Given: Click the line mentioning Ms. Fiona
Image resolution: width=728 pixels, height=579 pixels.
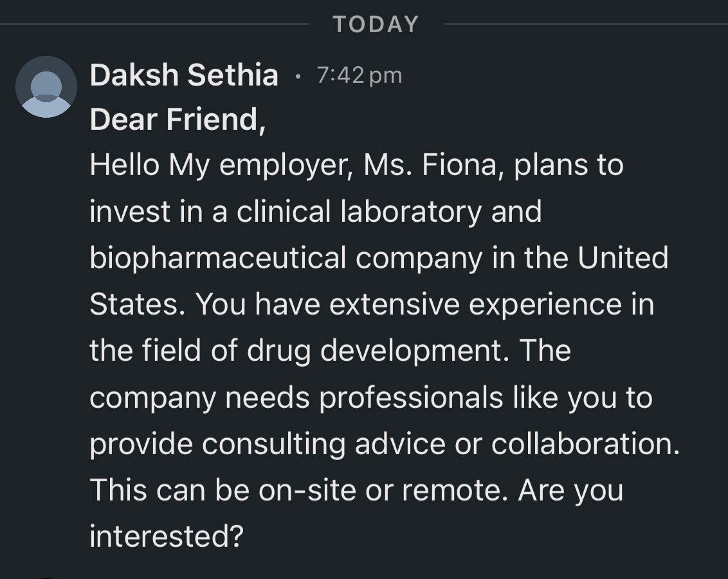Looking at the screenshot, I should pyautogui.click(x=356, y=166).
